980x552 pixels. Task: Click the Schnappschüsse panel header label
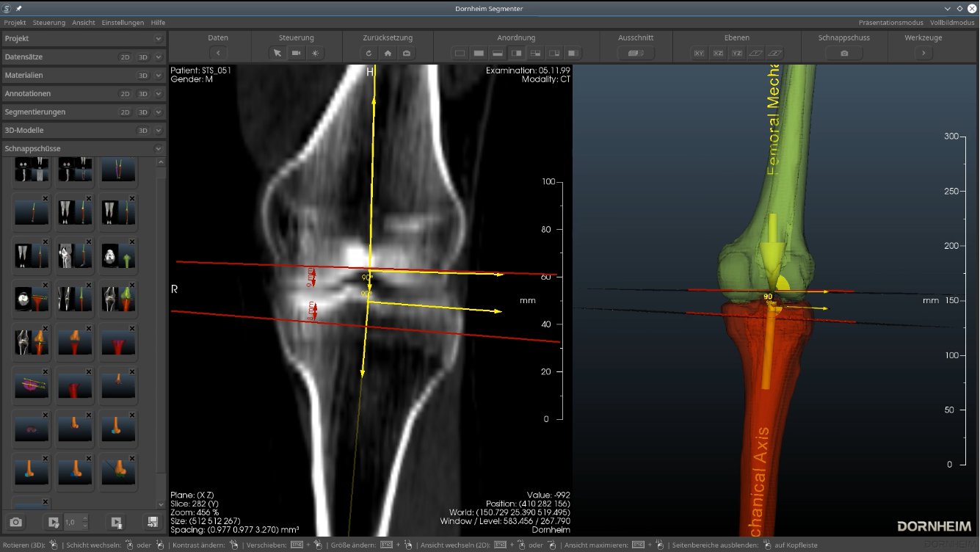[x=32, y=148]
